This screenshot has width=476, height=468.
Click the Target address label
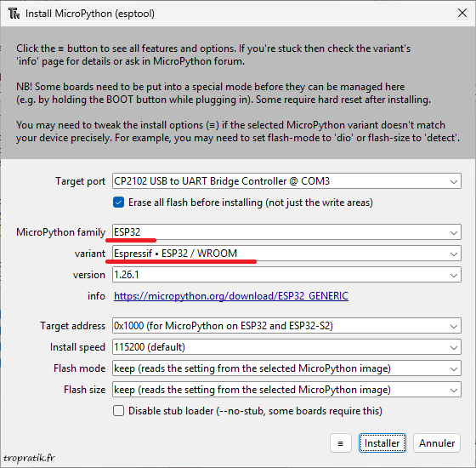tap(72, 326)
